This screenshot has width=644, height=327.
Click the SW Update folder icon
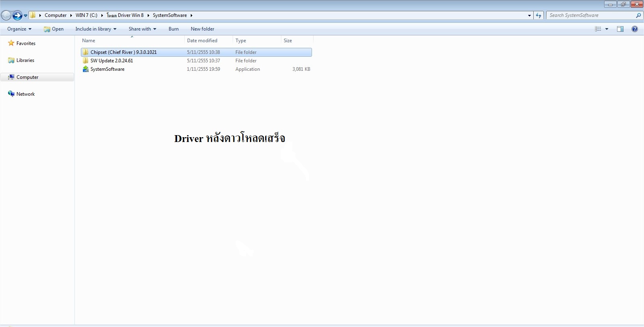click(85, 61)
